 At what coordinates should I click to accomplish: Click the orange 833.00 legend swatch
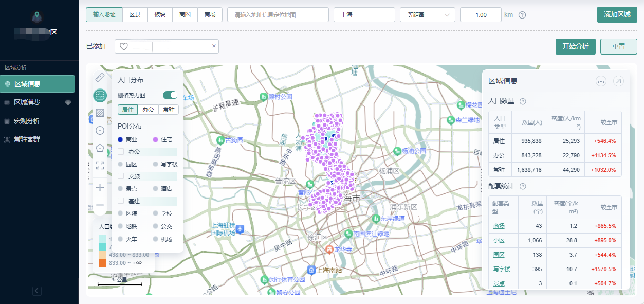click(x=102, y=263)
